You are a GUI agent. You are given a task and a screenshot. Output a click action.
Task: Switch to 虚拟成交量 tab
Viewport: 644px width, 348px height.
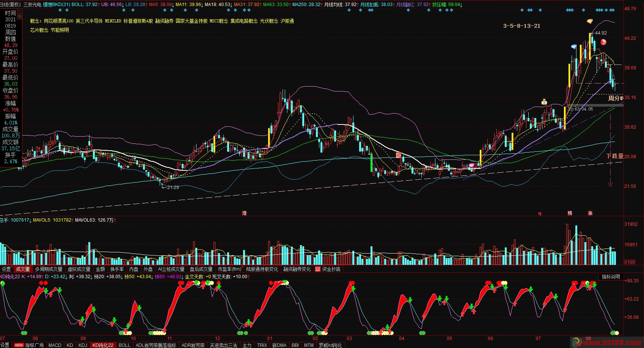(x=79, y=269)
